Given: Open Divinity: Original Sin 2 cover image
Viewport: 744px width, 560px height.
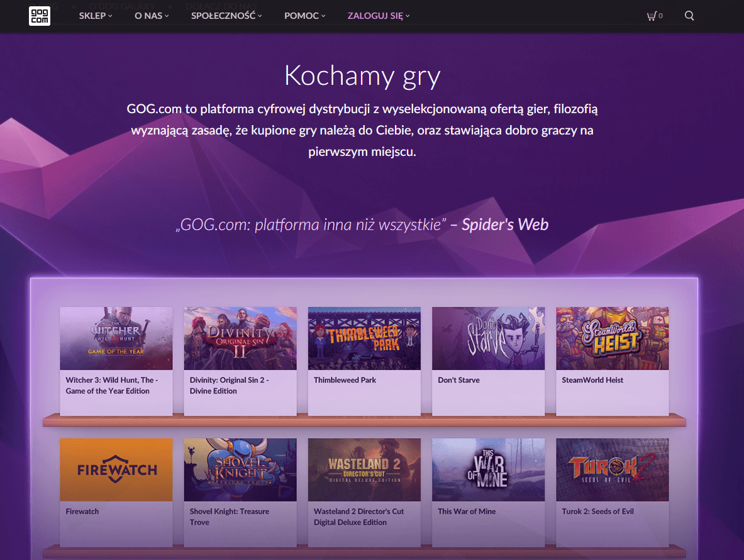Looking at the screenshot, I should coord(240,338).
